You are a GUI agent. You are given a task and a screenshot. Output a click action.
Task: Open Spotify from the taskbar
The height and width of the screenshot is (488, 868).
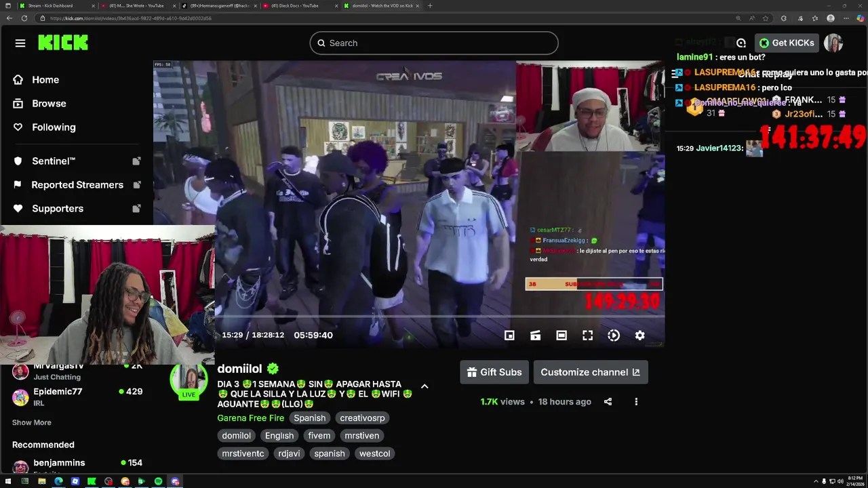[158, 481]
